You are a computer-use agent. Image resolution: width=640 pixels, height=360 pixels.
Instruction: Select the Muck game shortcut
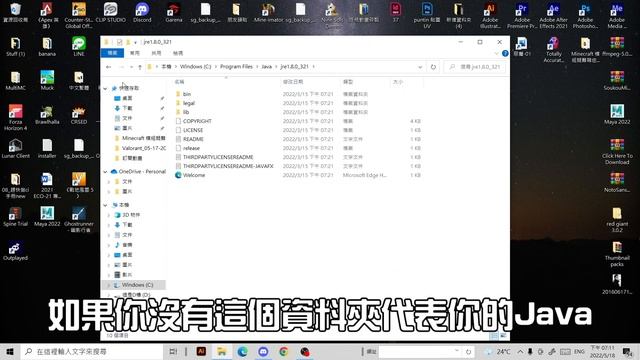47,80
